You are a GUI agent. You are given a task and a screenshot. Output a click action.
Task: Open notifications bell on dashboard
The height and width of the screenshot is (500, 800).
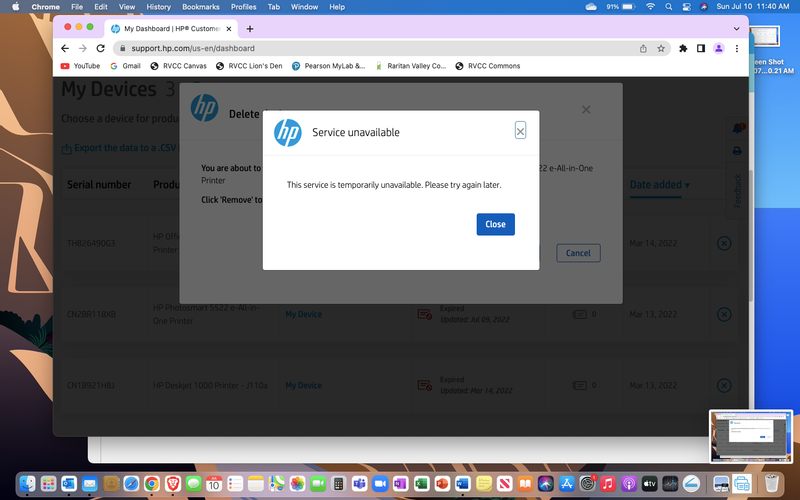738,128
